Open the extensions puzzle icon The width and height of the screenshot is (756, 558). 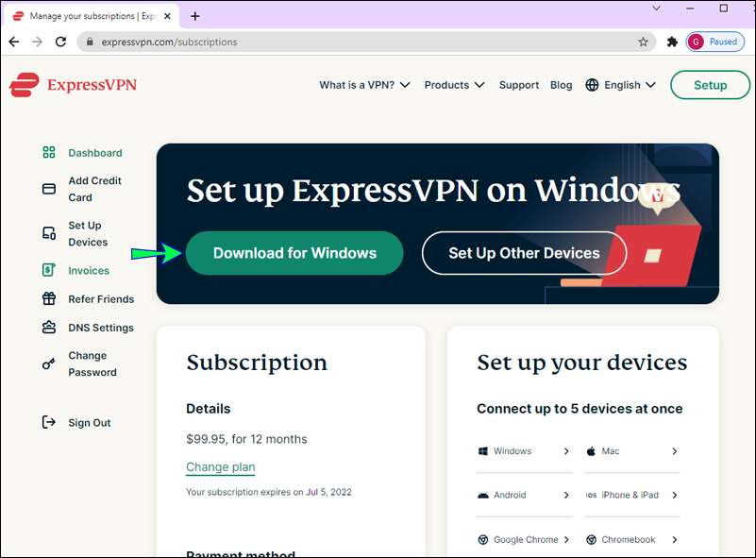pos(672,42)
